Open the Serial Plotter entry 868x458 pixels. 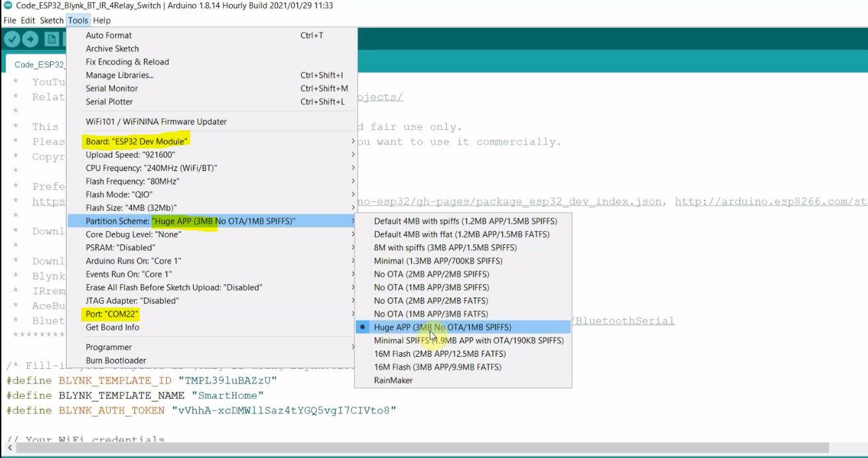212,102
